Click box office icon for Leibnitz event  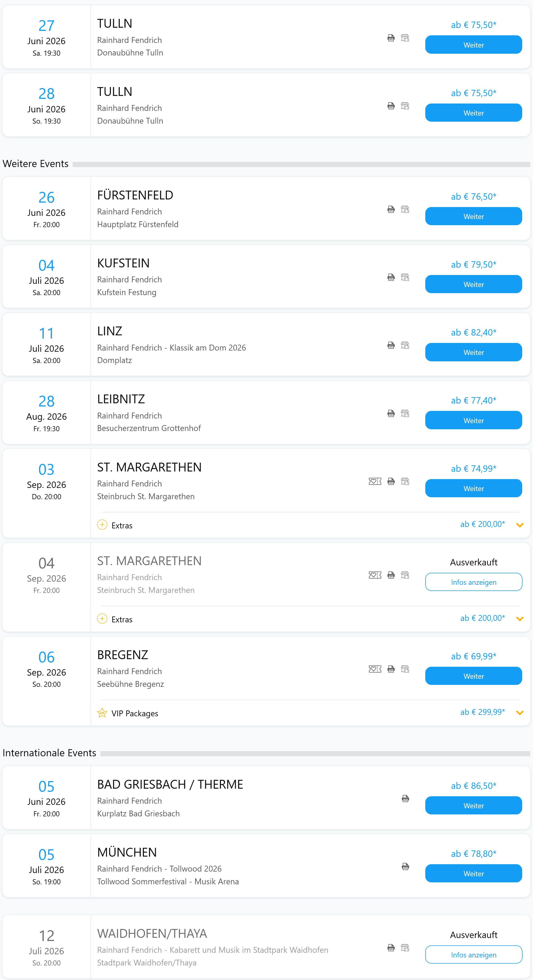point(405,413)
